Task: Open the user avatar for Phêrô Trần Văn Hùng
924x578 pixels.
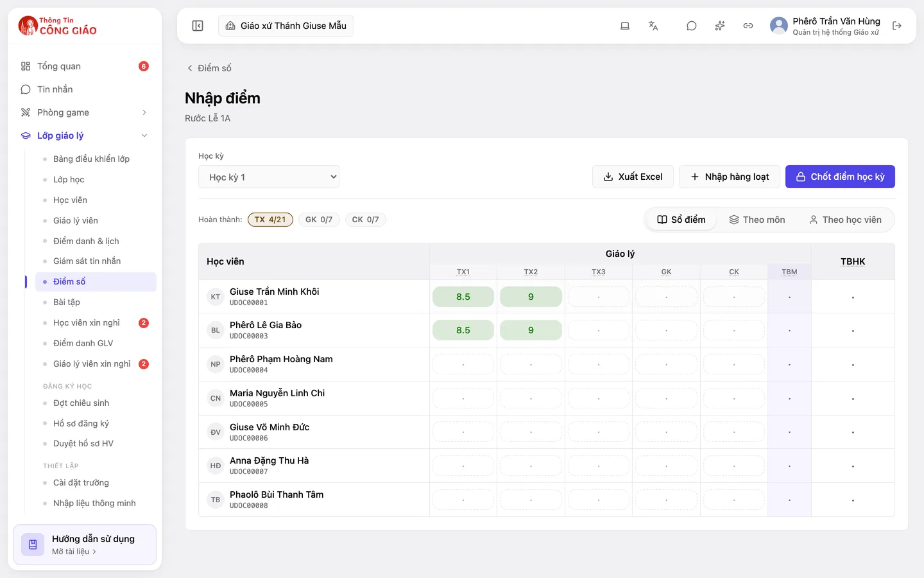Action: click(779, 26)
